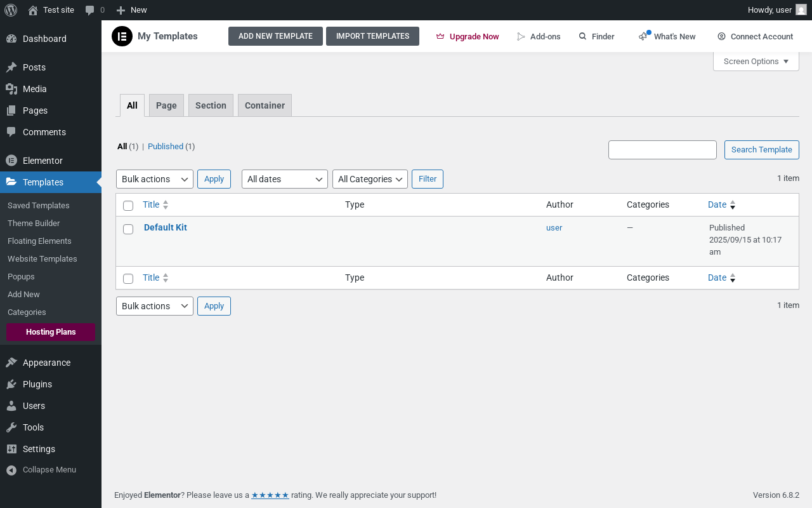
Task: Click the user avatar in admin bar
Action: point(801,10)
